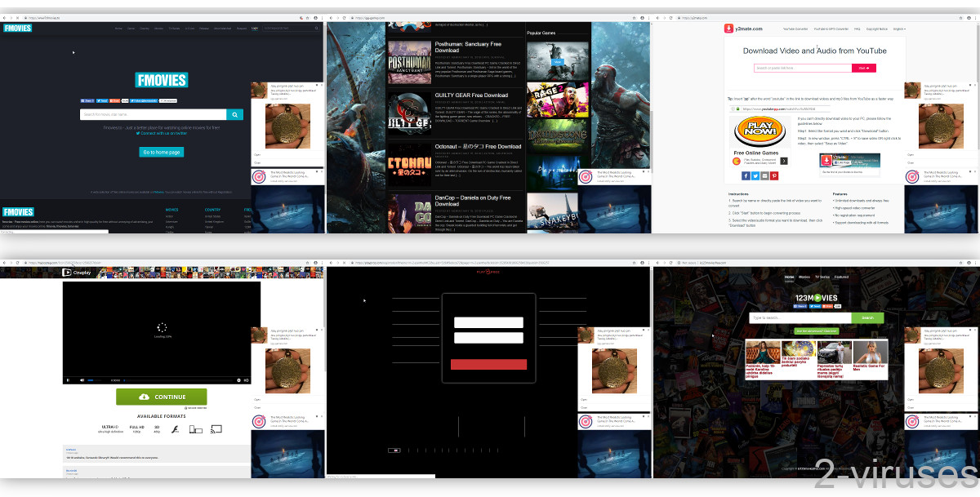Select the Movies tab on 123Movies
Image resolution: width=980 pixels, height=497 pixels.
pos(804,277)
